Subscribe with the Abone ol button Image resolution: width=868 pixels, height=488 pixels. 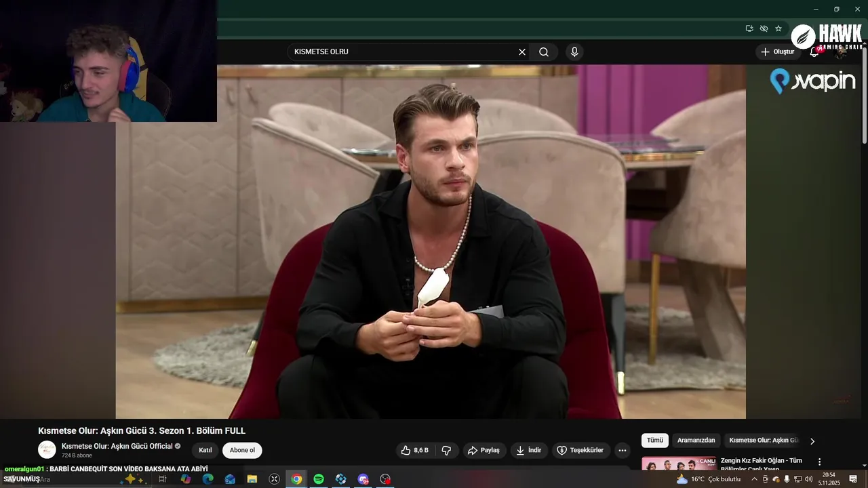point(242,450)
